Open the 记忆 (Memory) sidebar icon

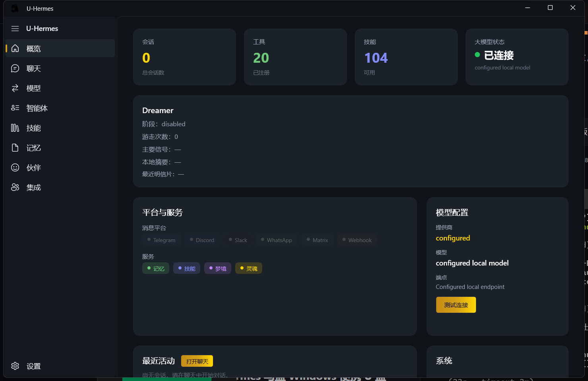[x=15, y=148]
